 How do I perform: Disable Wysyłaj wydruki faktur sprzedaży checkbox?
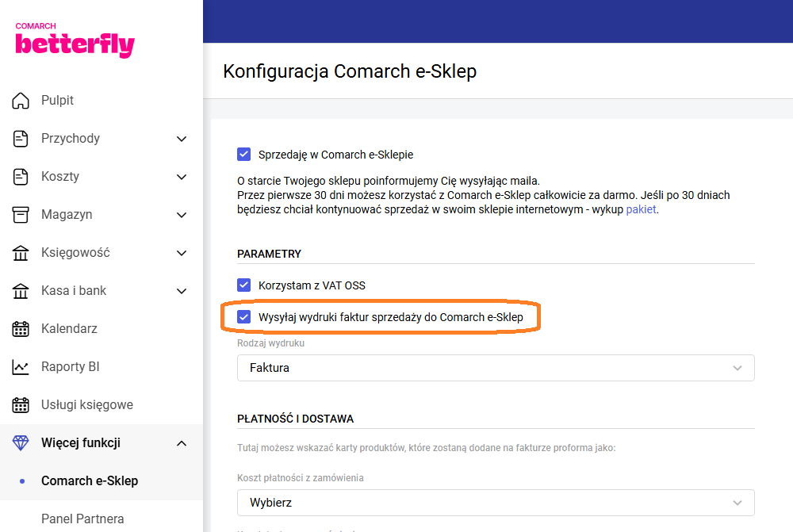(x=244, y=317)
